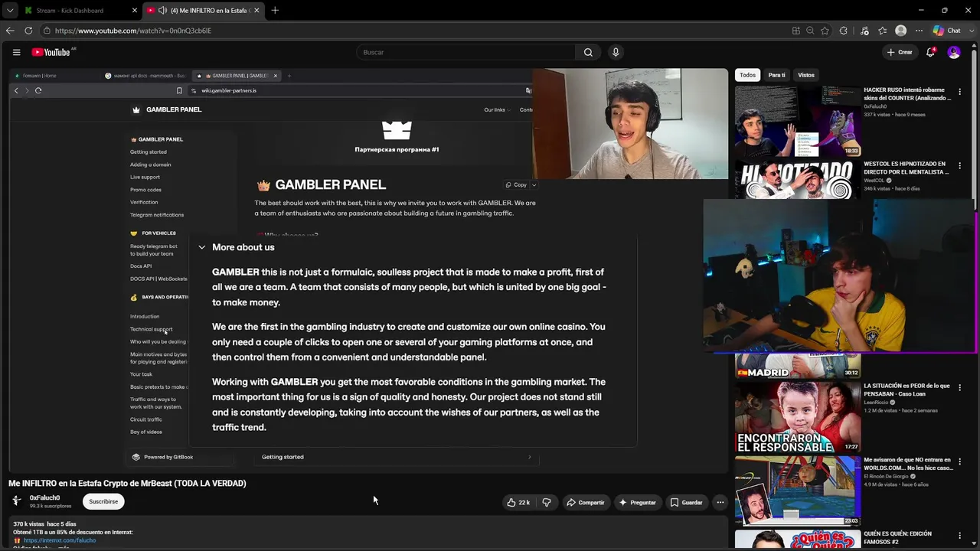
Task: Mute the YouTube tab speaker icon
Action: [162, 11]
